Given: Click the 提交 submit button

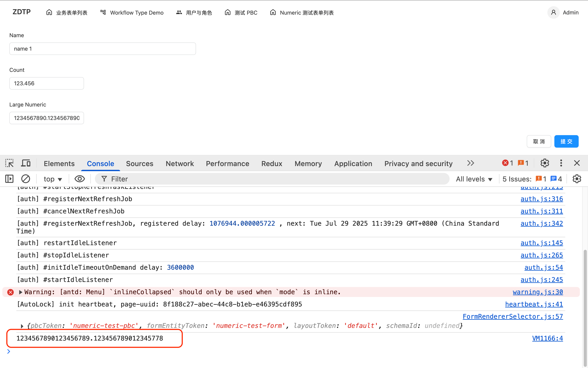Looking at the screenshot, I should [566, 141].
